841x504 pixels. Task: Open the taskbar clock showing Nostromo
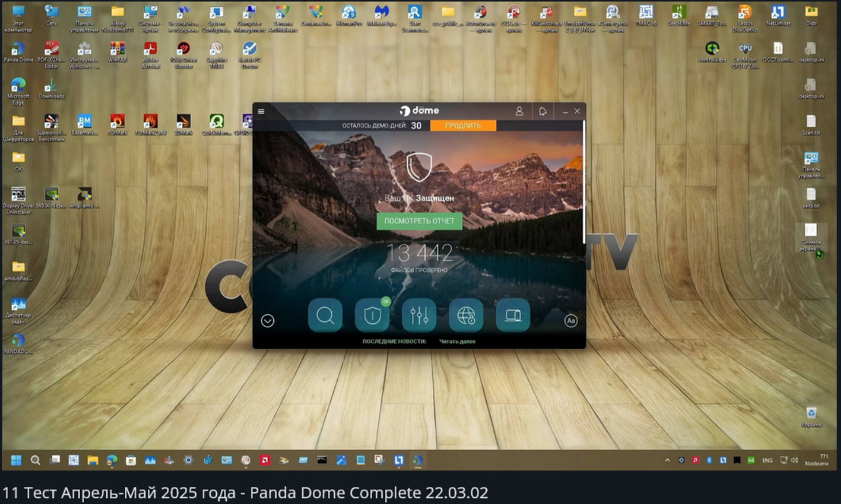coord(817,460)
